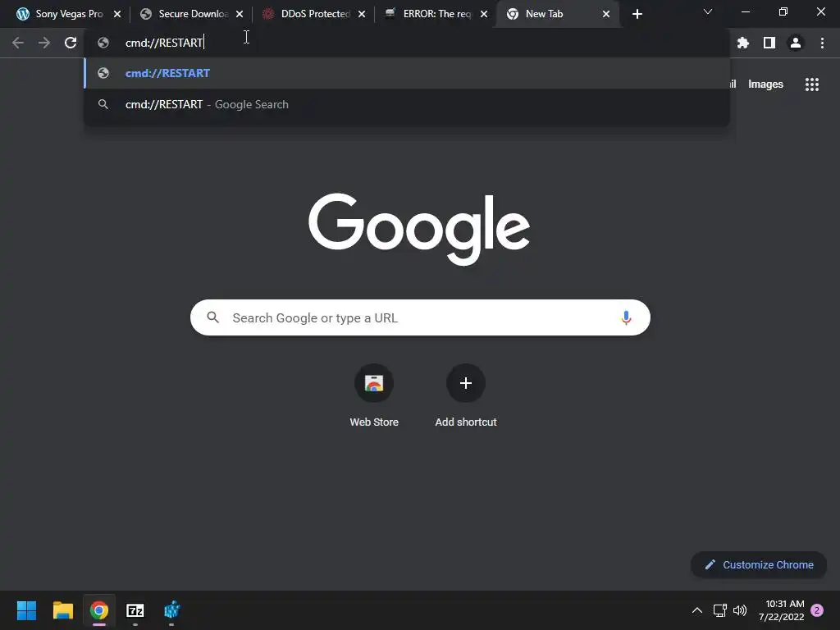This screenshot has height=630, width=840.
Task: Open the volume tray icon
Action: 740,610
